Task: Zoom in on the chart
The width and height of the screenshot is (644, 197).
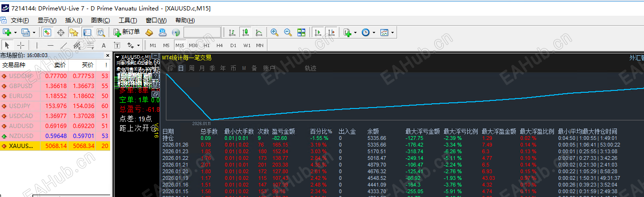Action: coord(275,32)
